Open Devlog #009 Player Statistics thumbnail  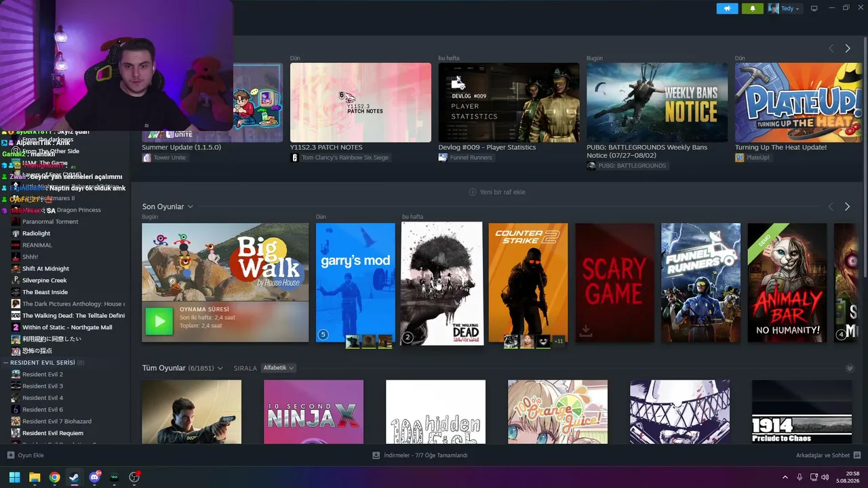click(509, 102)
